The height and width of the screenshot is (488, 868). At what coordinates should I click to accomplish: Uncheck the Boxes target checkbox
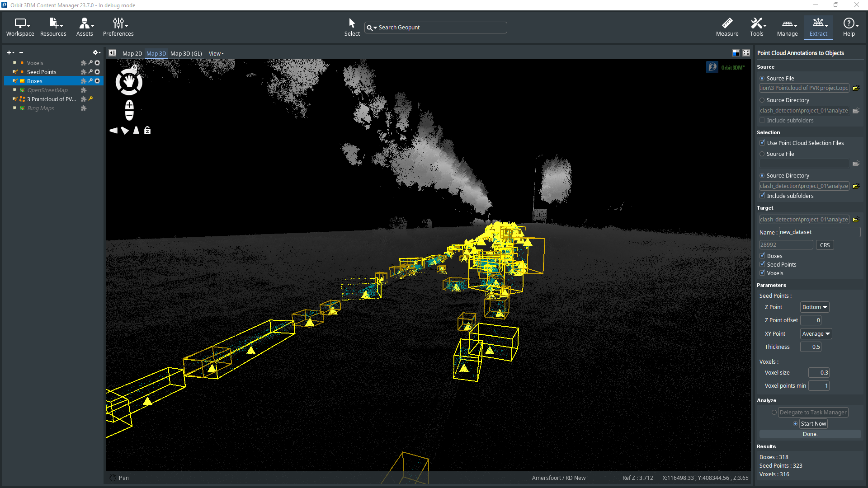(763, 256)
